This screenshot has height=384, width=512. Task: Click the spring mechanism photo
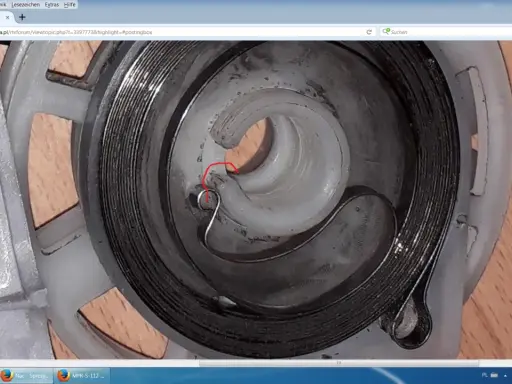pos(256,200)
